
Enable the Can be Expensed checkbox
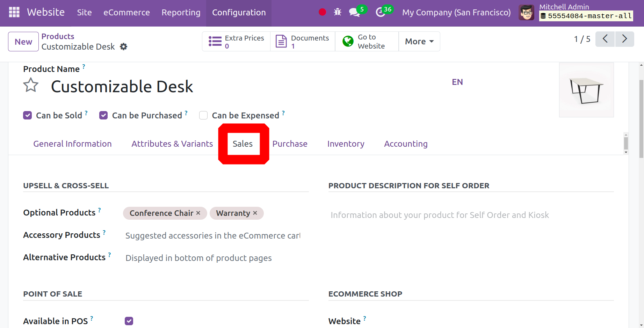[x=203, y=115]
